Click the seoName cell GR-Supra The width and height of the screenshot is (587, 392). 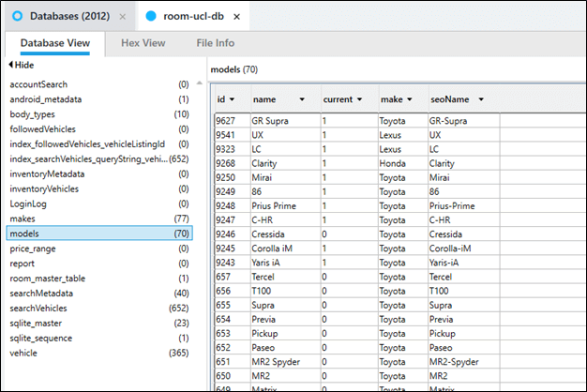point(464,121)
